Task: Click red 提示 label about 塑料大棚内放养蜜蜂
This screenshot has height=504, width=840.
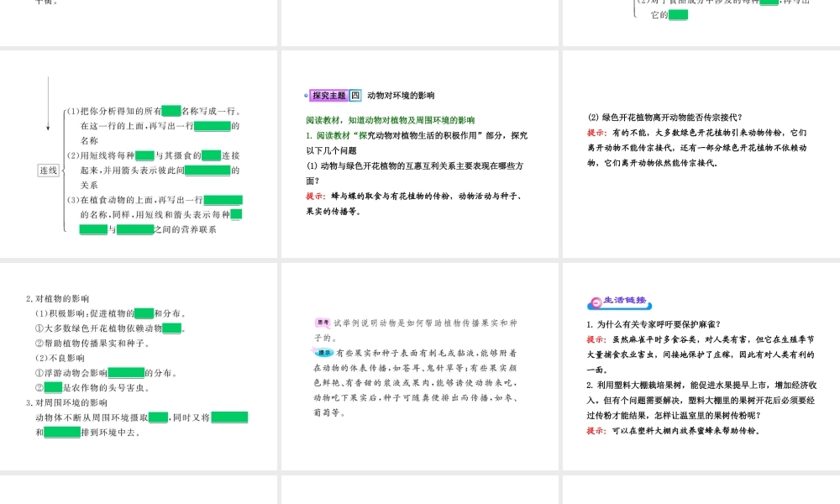Action: point(596,431)
